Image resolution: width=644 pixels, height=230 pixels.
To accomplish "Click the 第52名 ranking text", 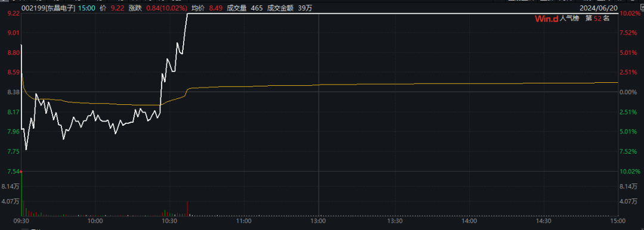I will 597,18.
